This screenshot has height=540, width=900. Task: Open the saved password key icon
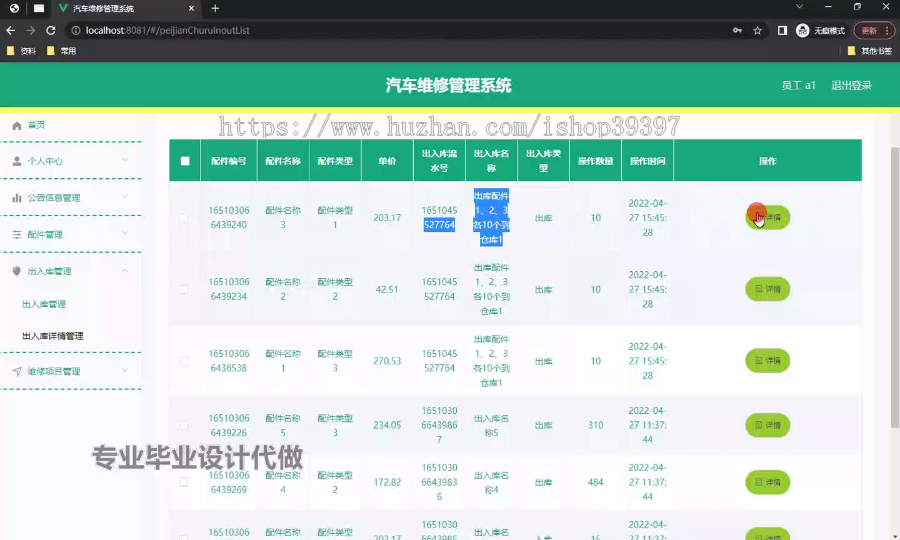[738, 30]
